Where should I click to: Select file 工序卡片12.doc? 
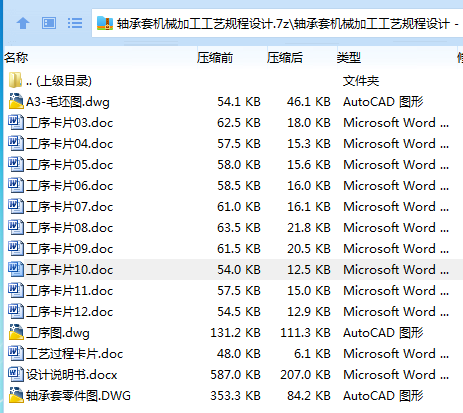tap(70, 312)
